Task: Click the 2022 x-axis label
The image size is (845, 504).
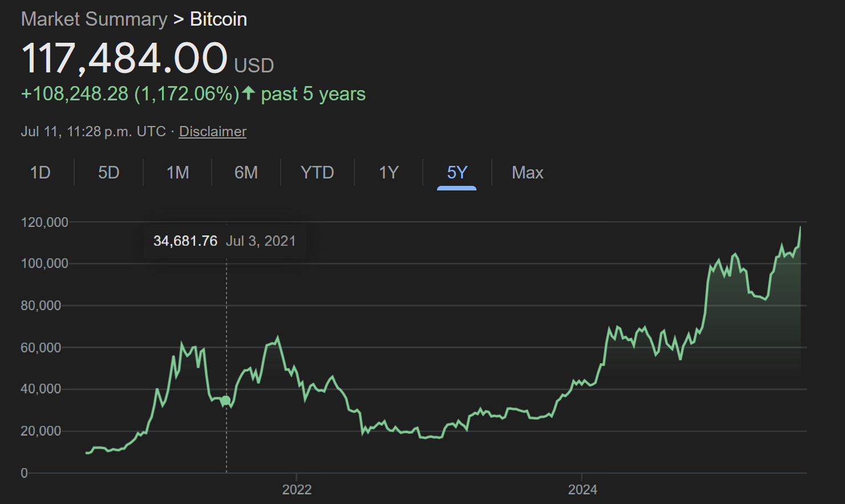Action: [x=297, y=489]
